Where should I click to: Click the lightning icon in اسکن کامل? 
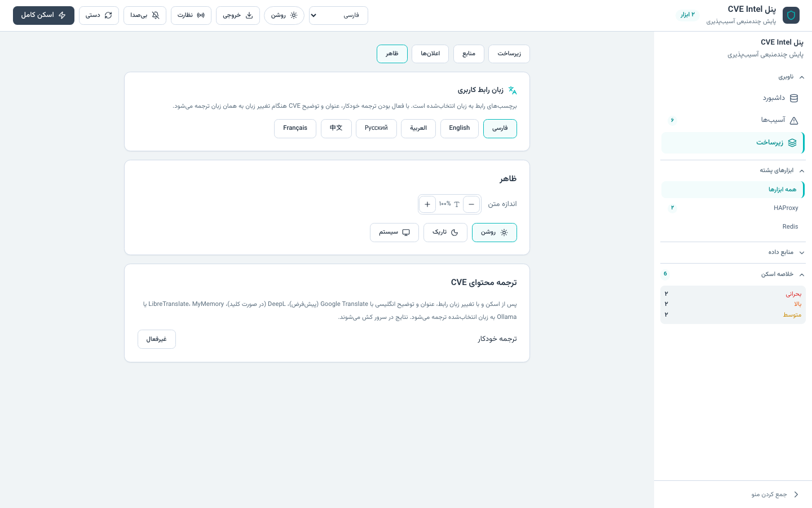(62, 15)
